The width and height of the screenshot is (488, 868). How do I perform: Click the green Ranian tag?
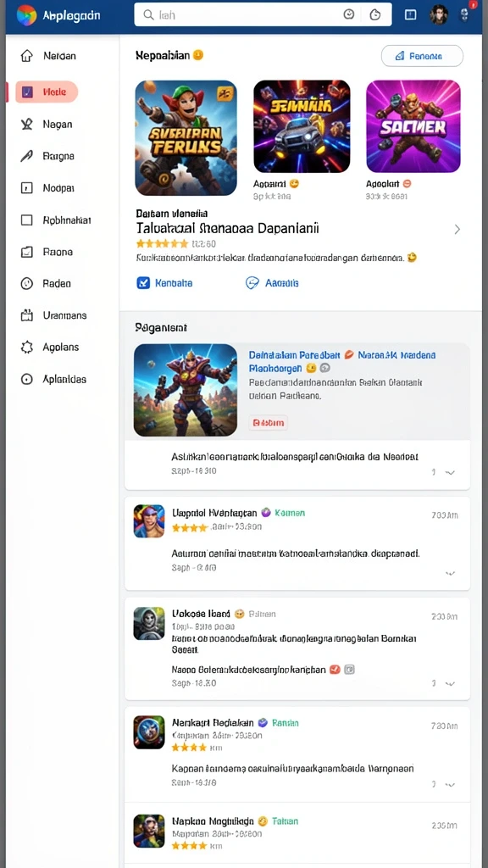click(x=286, y=723)
